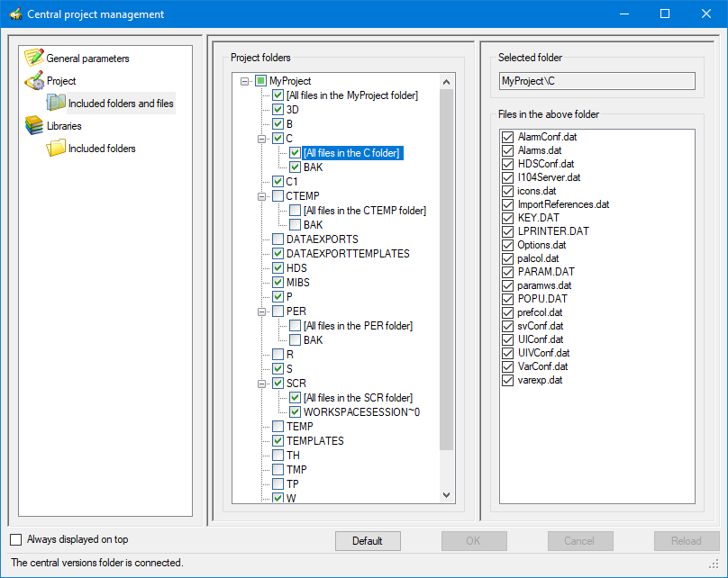Click the General parameters notepad icon
728x578 pixels.
34,59
